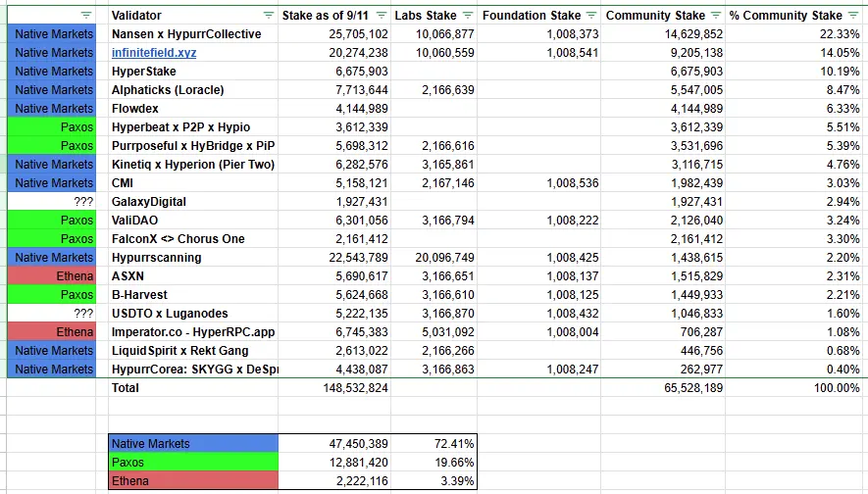The image size is (868, 494).
Task: Open the Labs Stake column filter
Action: pos(468,16)
